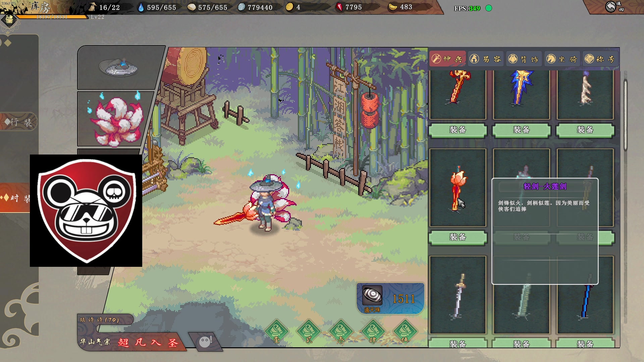Select outfit preset 叁 diamond icon
The image size is (644, 362).
coord(341,331)
